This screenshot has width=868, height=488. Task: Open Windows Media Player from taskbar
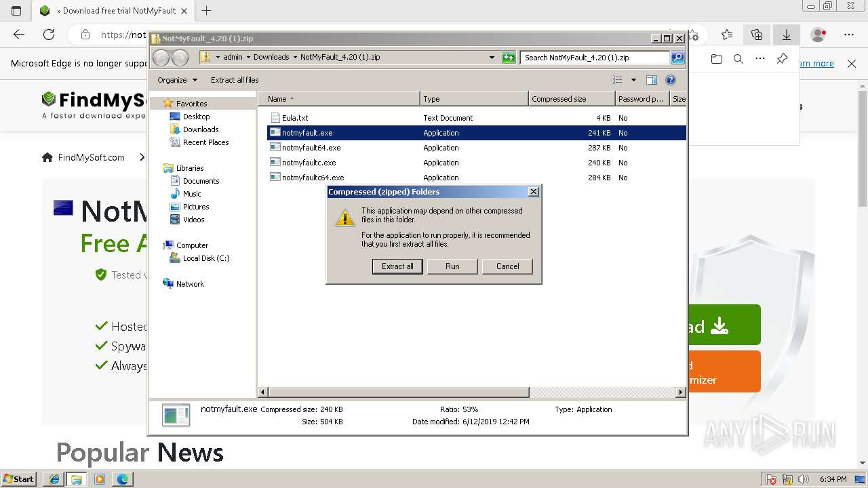pos(100,479)
